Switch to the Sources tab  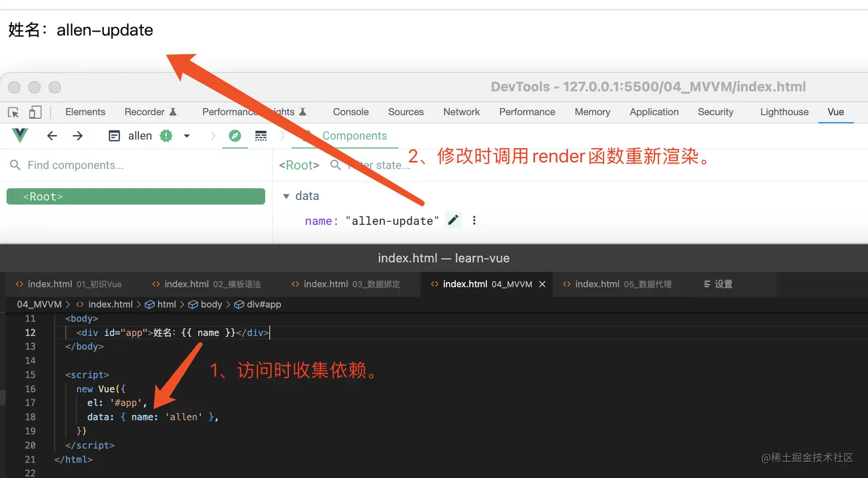(x=406, y=112)
